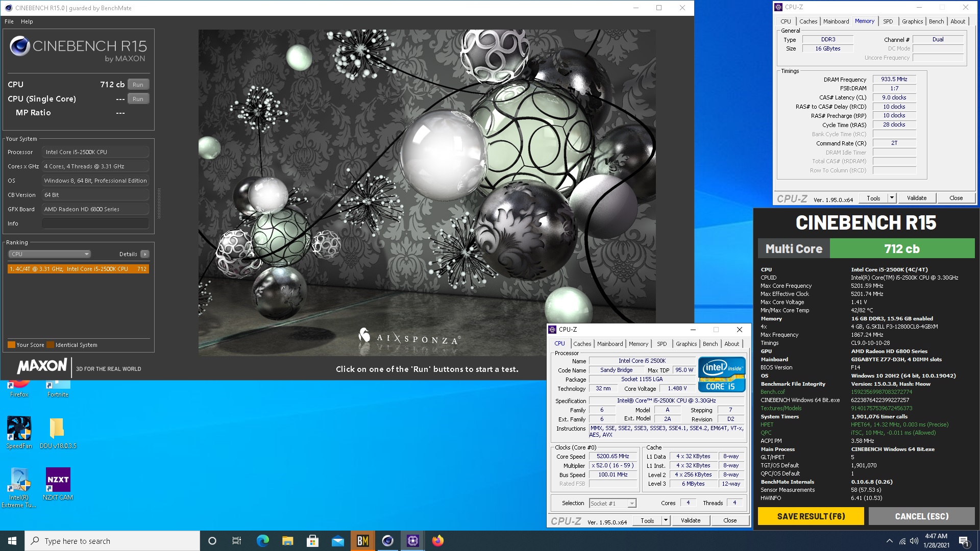Switch to Caches tab in lower CPU-Z window

pos(582,344)
